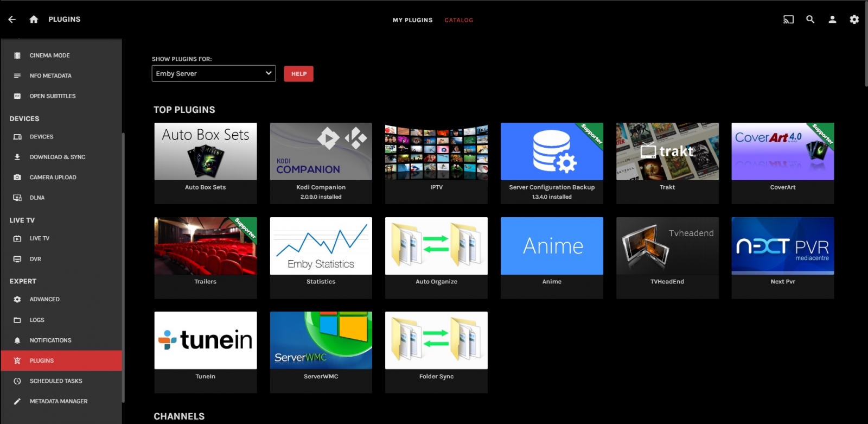Open the TVHeadEnd plugin card
The image size is (868, 424).
[x=668, y=258]
